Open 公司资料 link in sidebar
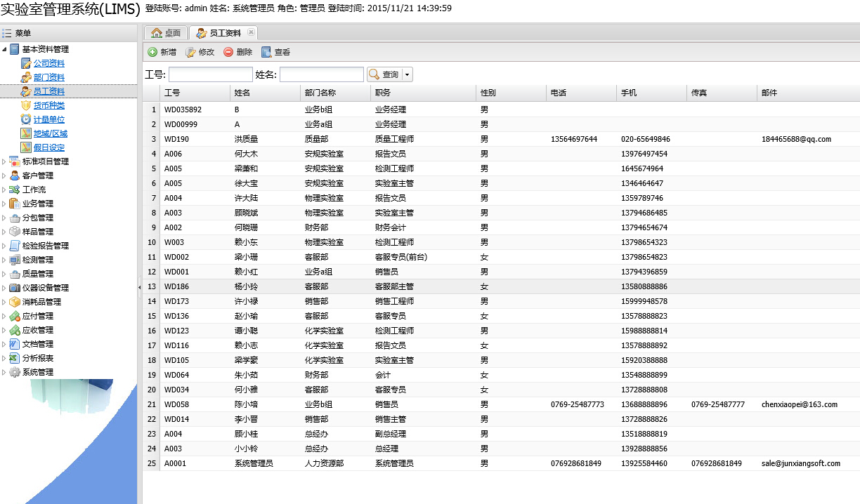 [49, 63]
